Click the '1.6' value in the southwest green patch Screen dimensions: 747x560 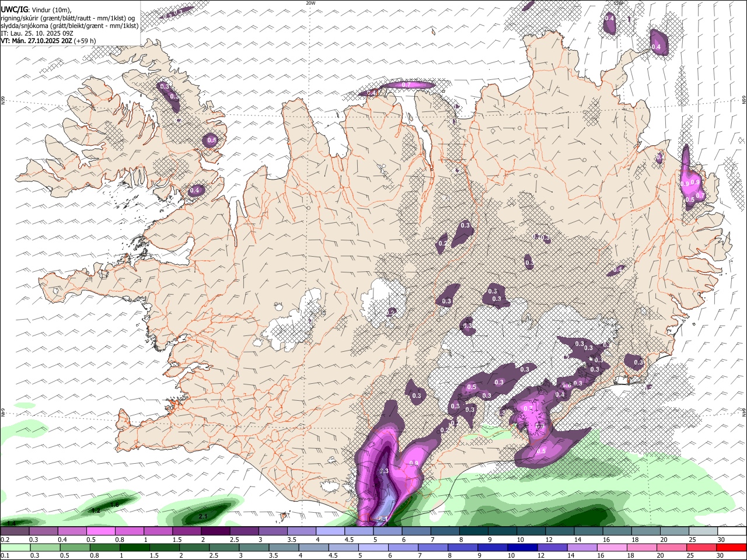tap(114, 504)
